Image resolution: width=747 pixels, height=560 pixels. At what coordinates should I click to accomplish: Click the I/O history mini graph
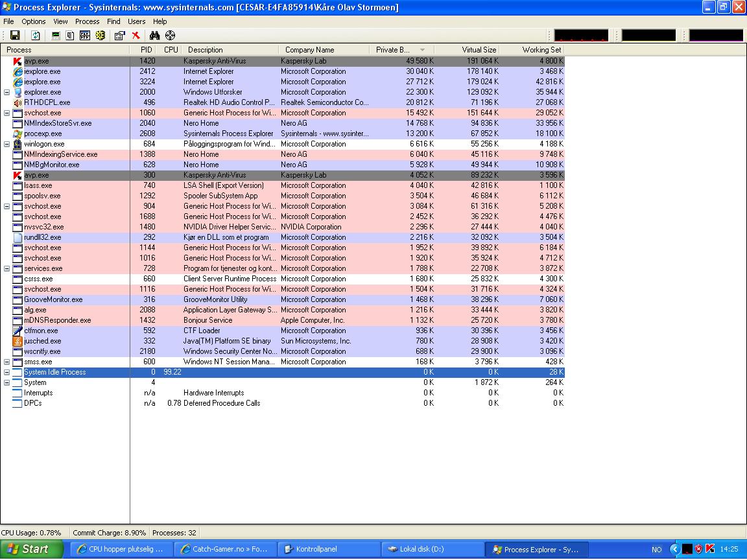[x=716, y=35]
